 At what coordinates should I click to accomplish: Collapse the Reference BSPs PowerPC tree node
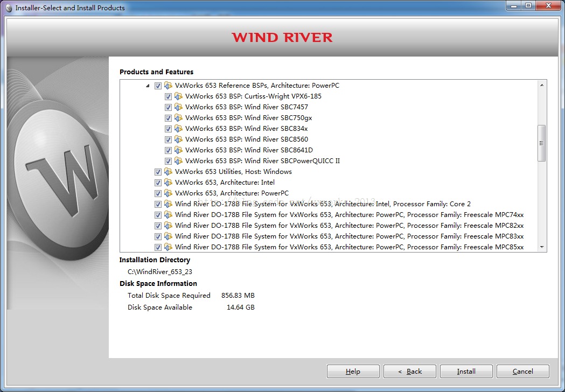[148, 86]
